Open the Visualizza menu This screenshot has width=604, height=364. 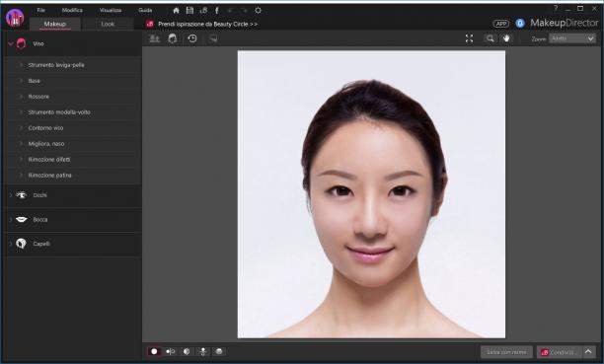[111, 11]
